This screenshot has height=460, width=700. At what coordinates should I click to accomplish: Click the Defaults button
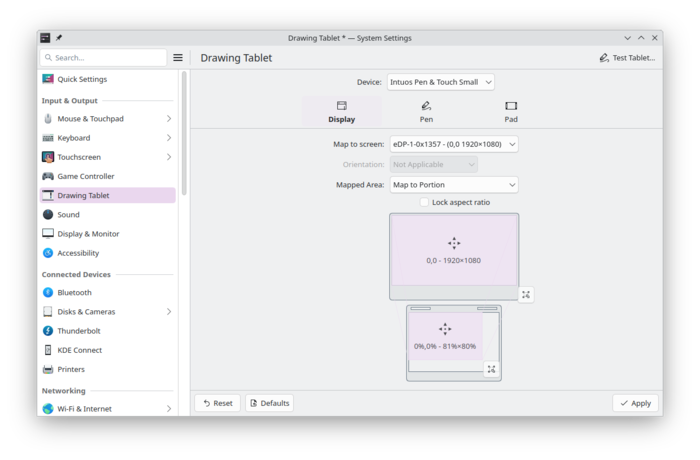tap(269, 403)
